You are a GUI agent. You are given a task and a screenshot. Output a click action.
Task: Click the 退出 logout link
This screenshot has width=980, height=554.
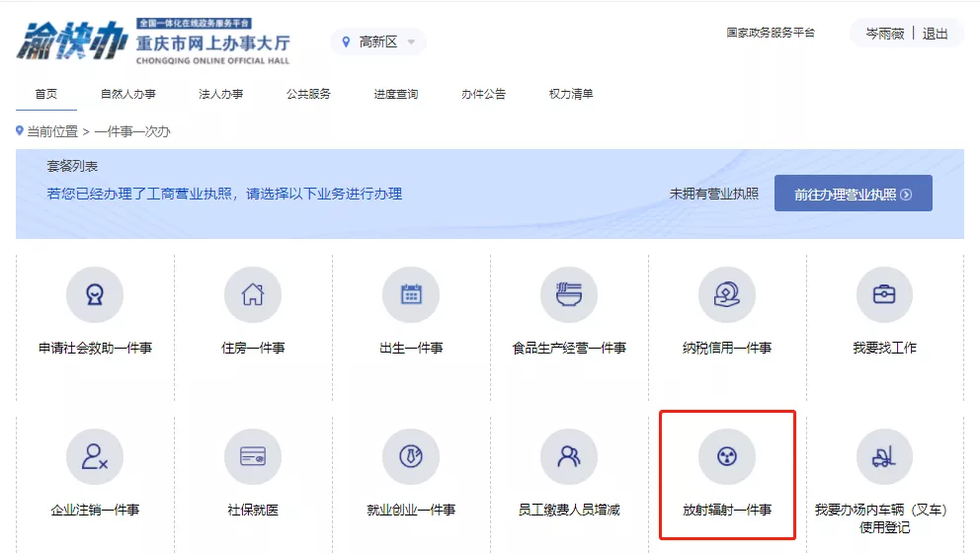tap(935, 34)
